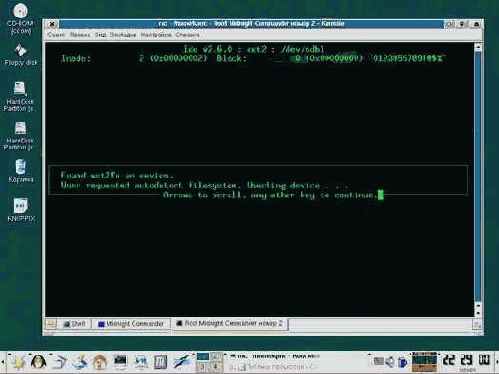Open the Floppy disk desktop icon
Screen dimensions: 499x374
pos(20,55)
